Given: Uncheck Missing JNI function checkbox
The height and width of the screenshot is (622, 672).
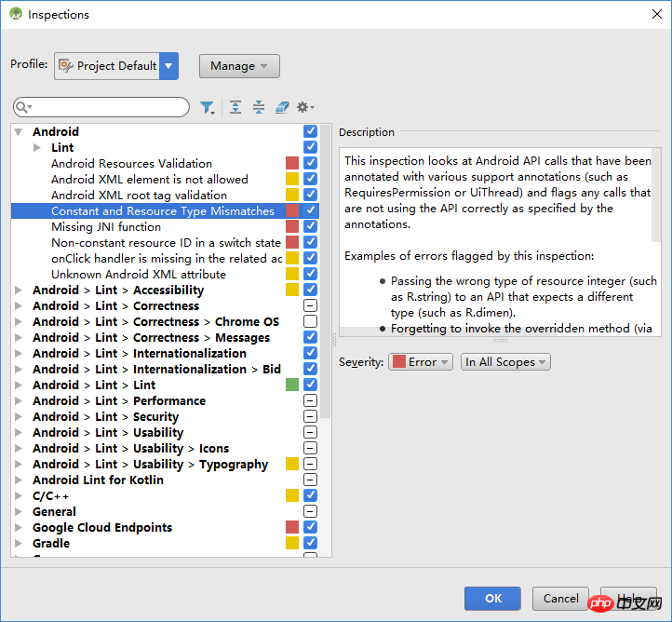Looking at the screenshot, I should click(x=310, y=226).
